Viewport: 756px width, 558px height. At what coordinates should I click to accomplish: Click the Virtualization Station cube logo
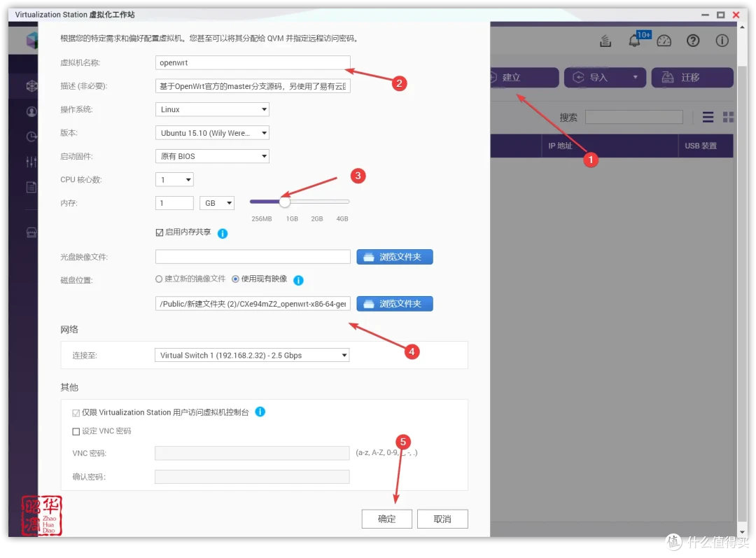click(x=31, y=41)
